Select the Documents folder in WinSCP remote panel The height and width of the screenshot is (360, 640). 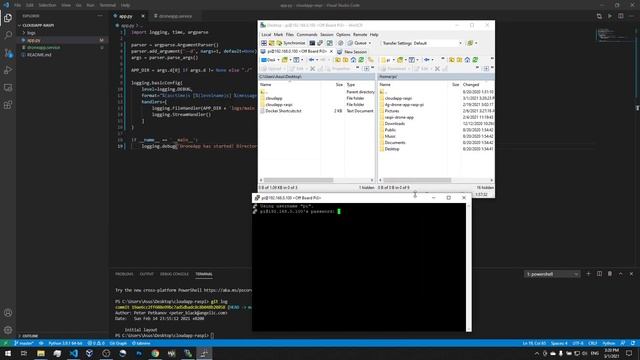tap(395, 143)
